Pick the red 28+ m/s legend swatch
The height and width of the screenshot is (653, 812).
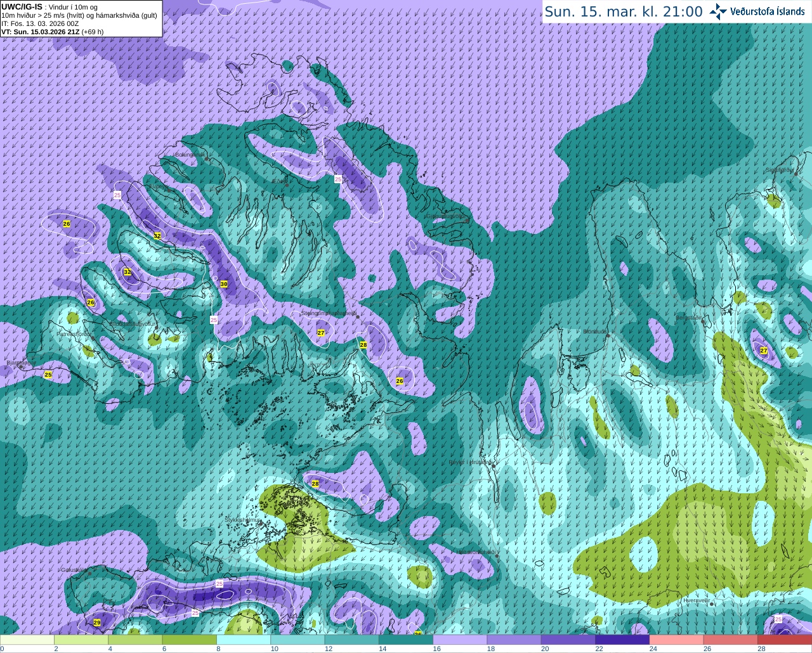(x=785, y=640)
